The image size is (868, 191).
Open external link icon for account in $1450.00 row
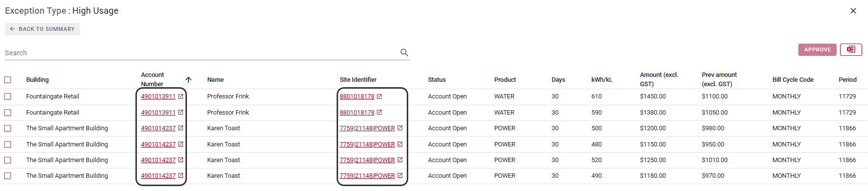(181, 96)
